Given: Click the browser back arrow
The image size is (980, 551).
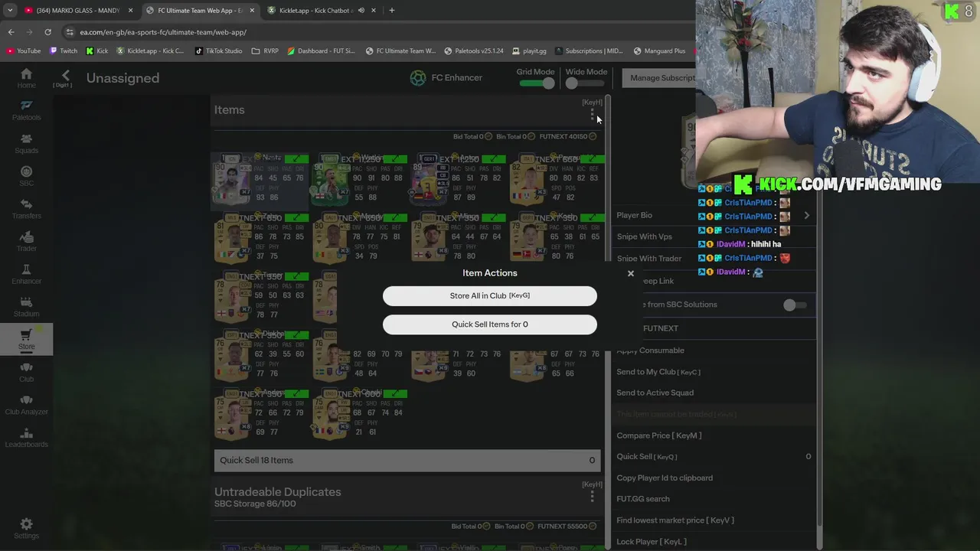Looking at the screenshot, I should [11, 32].
